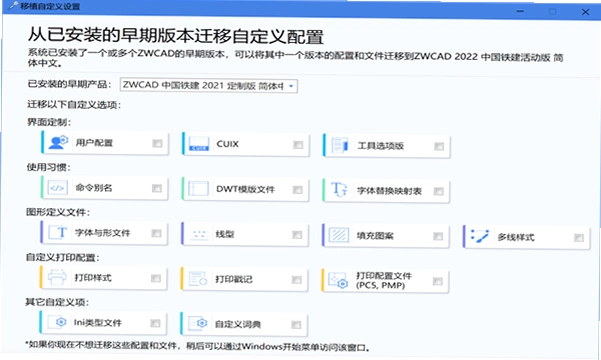Click the 打印样式 printer icon
Viewport: 601px width, 360px height.
tap(57, 278)
